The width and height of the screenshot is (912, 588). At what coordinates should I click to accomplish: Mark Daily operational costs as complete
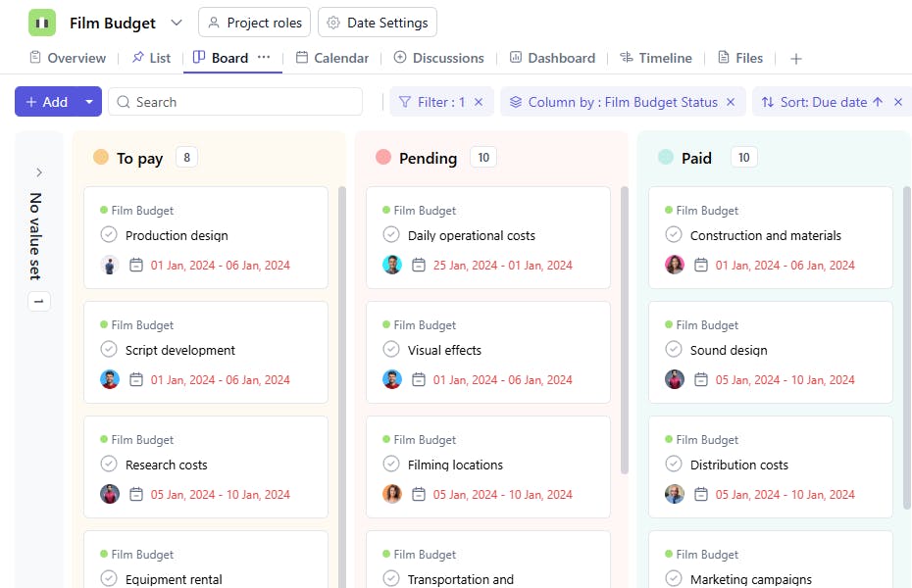point(391,235)
